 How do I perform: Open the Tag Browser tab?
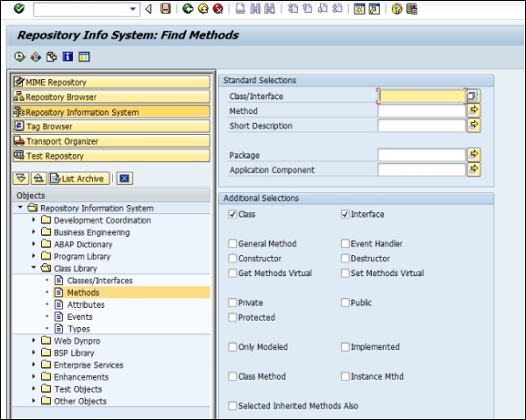click(111, 126)
